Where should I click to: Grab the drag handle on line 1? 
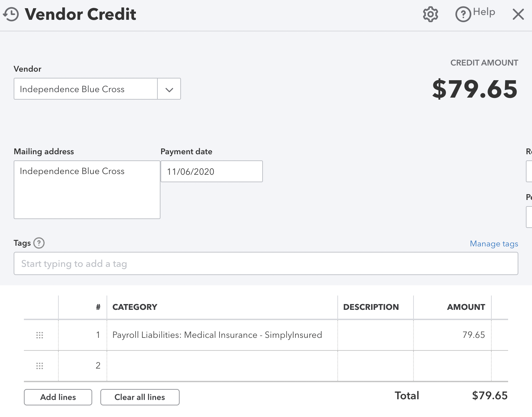pyautogui.click(x=40, y=335)
